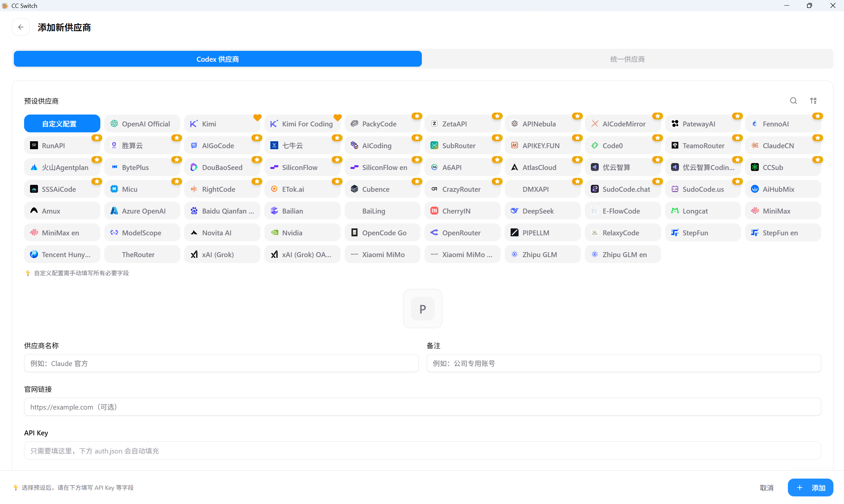Choose the ETok.ai preset
This screenshot has height=504, width=844.
click(302, 189)
